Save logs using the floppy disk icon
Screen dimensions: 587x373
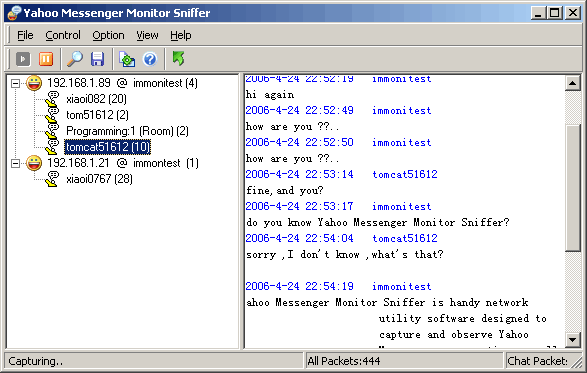[97, 59]
